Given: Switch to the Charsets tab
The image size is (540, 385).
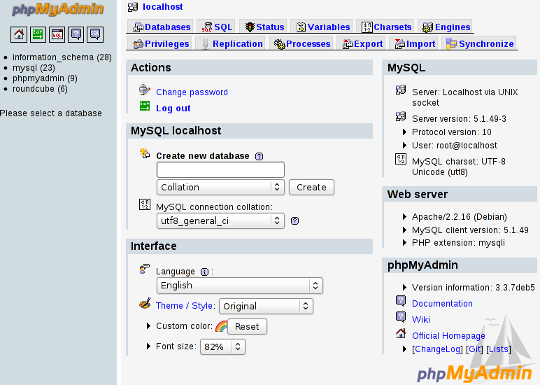Looking at the screenshot, I should pyautogui.click(x=386, y=27).
